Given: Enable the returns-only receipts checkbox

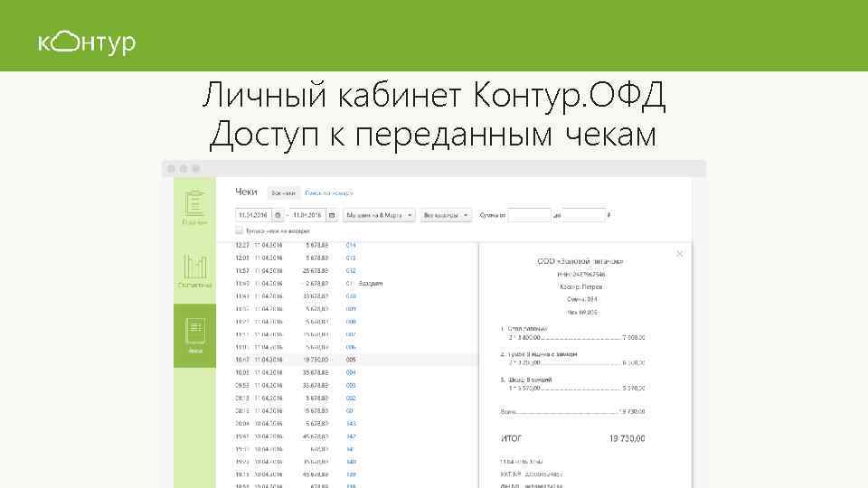Looking at the screenshot, I should [x=239, y=230].
